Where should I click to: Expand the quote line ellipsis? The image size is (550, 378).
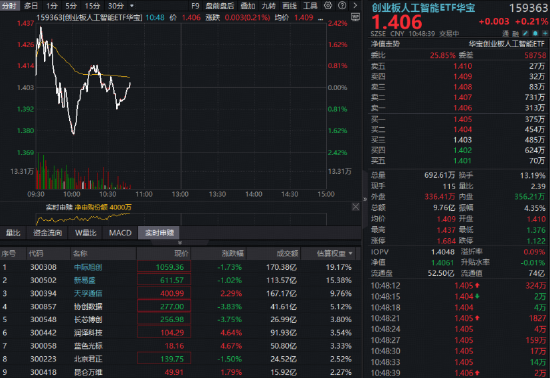(x=320, y=18)
